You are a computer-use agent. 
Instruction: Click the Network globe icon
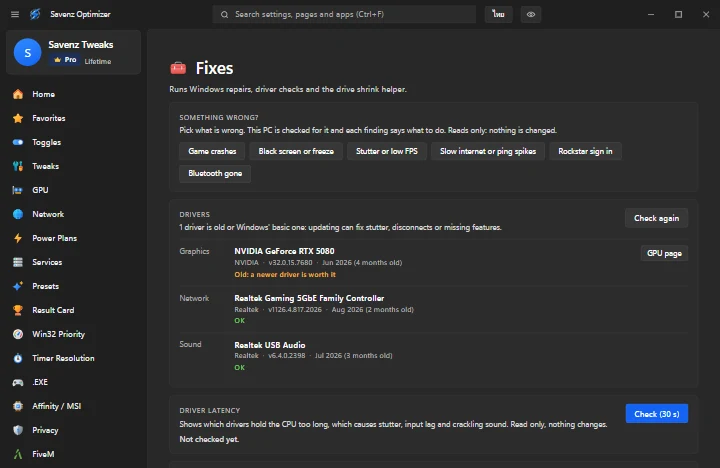[18, 214]
